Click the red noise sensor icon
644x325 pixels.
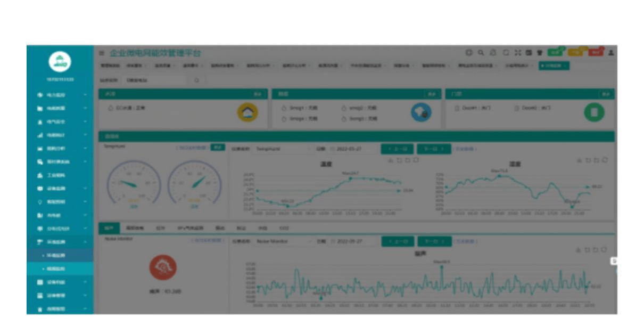pyautogui.click(x=162, y=267)
